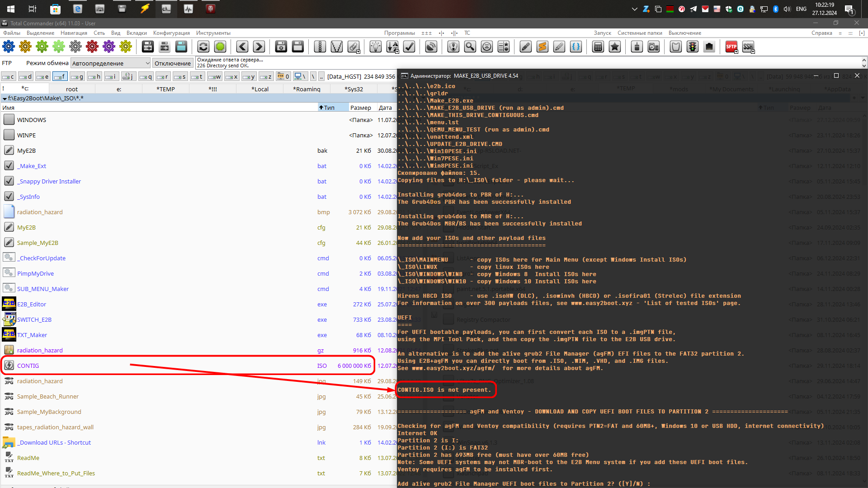Click the checkmark toolbar icon

(x=409, y=47)
